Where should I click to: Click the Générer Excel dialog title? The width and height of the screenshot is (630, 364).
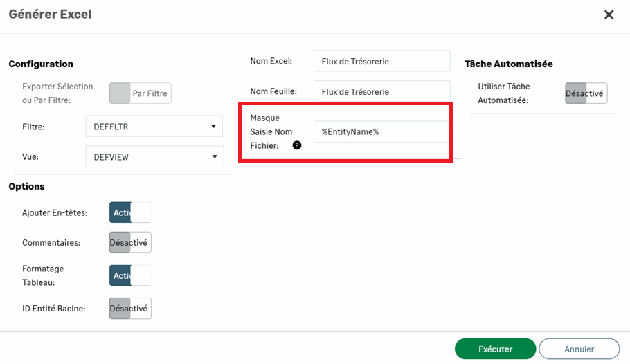(50, 14)
